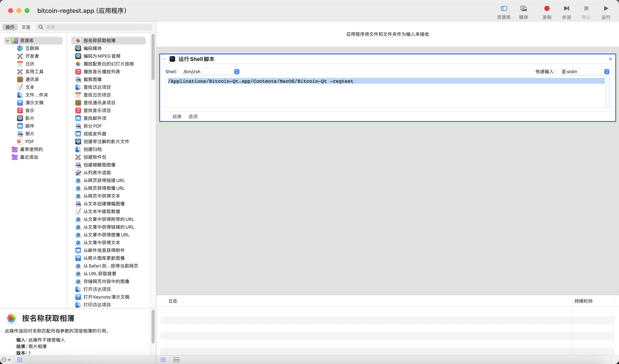The height and width of the screenshot is (364, 619).
Task: Select the 照片 category icon
Action: point(20,134)
